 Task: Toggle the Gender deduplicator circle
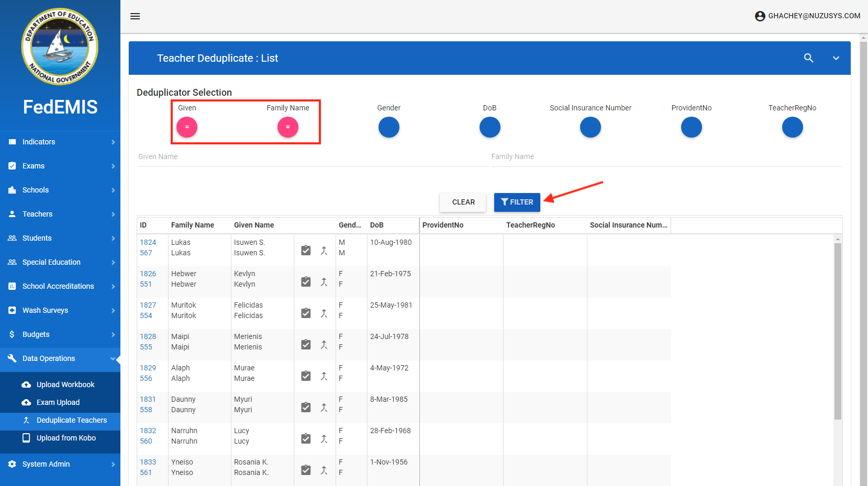pos(388,127)
